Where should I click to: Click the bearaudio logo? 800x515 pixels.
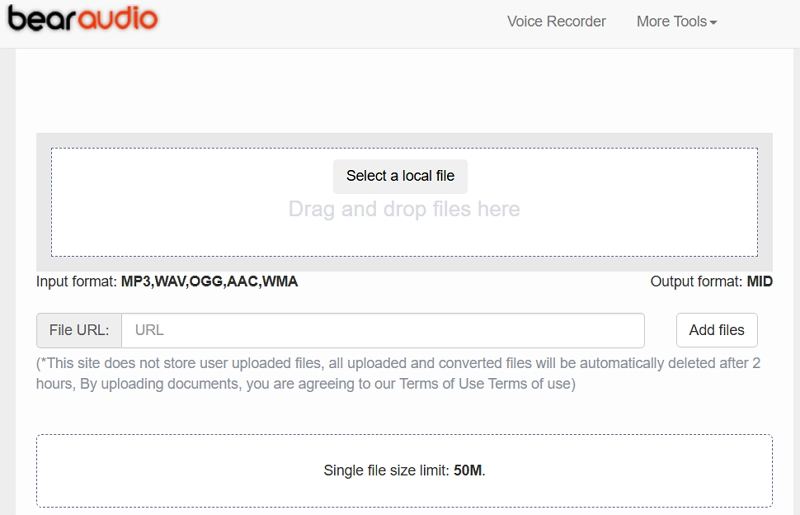coord(81,20)
